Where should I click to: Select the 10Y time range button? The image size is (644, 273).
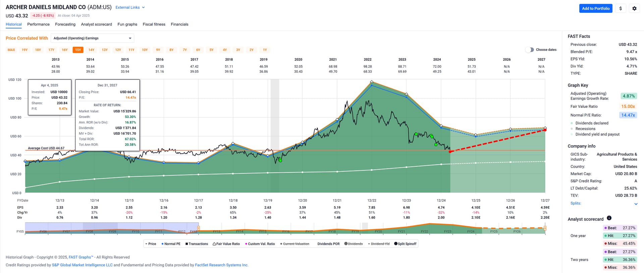[145, 50]
